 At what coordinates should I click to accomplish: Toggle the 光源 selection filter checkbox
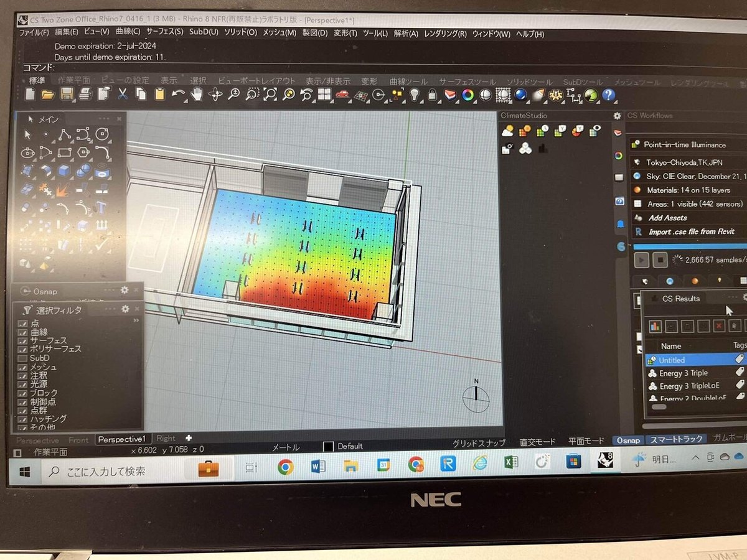pyautogui.click(x=23, y=385)
